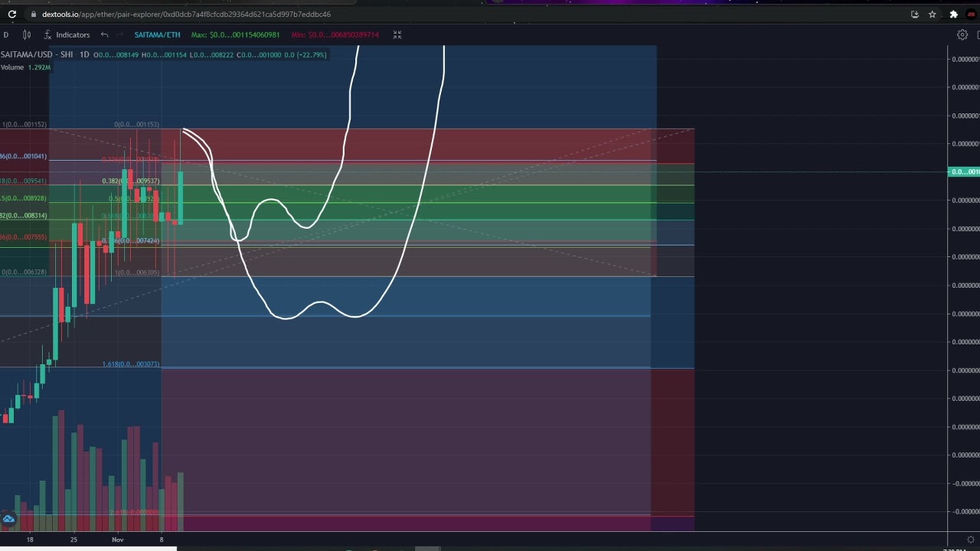The image size is (980, 551).
Task: Install the page as an app
Action: (x=915, y=14)
